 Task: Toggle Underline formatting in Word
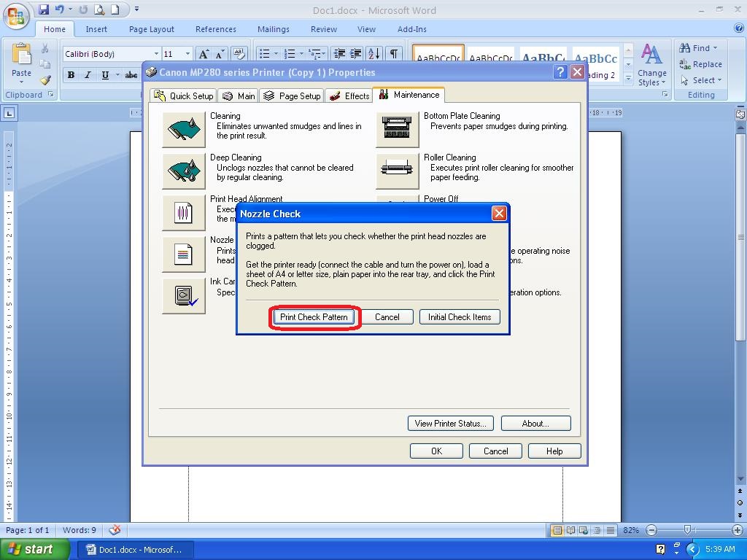pos(105,75)
